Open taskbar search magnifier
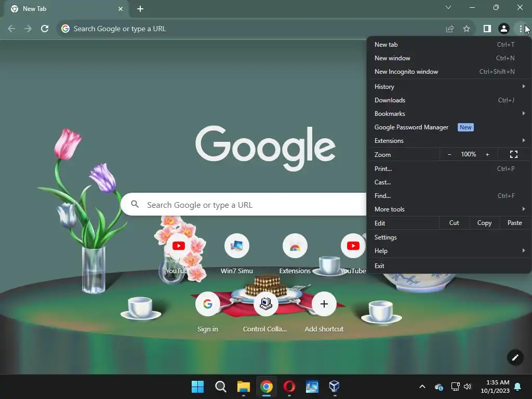Viewport: 532px width, 399px height. [220, 387]
